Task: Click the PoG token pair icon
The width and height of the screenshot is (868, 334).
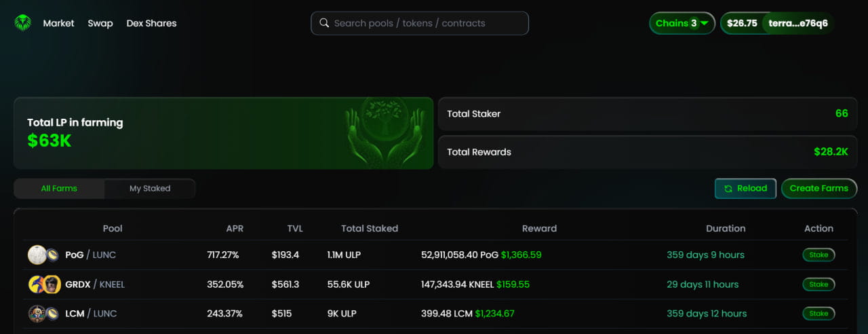Action: click(x=43, y=255)
